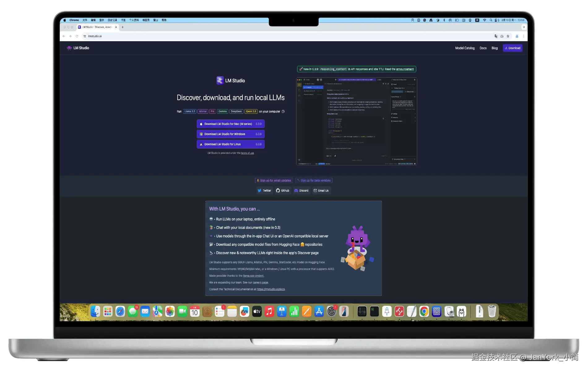Click the Download button in the header
The image size is (588, 371).
pos(512,48)
